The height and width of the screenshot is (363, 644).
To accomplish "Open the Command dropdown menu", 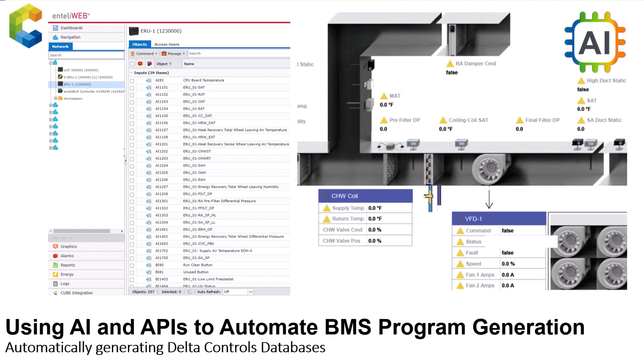I will coord(144,54).
